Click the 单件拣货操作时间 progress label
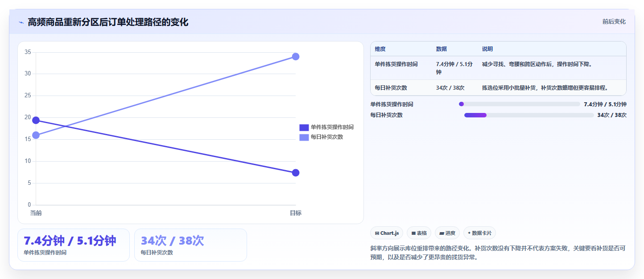The image size is (644, 279). (x=392, y=104)
